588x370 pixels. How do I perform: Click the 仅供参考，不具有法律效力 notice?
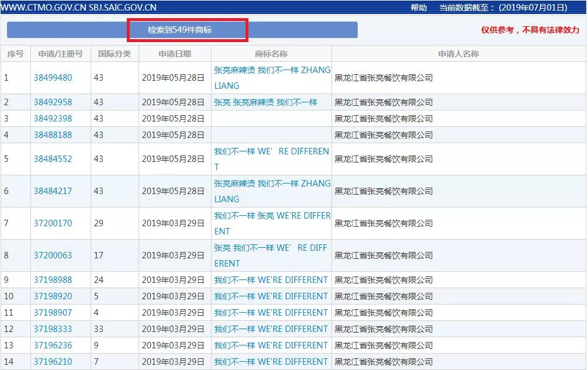pos(530,30)
